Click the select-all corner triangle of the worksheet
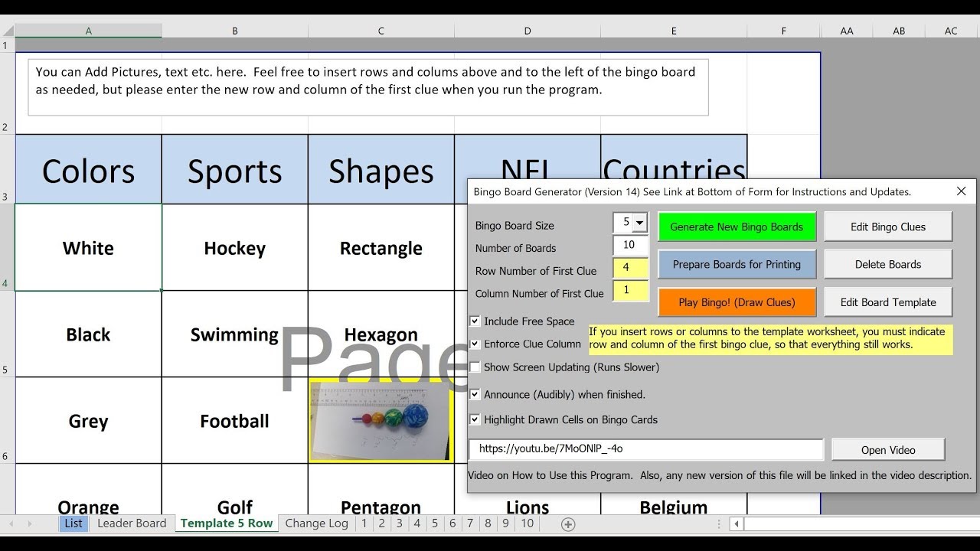This screenshot has width=980, height=551. tap(8, 31)
